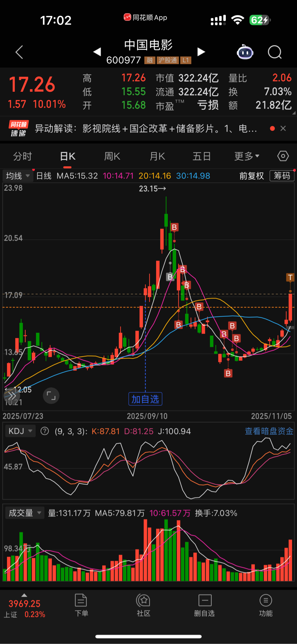297x644 pixels.
Task: Dismiss the 异动解读 news banner
Action: (283, 128)
